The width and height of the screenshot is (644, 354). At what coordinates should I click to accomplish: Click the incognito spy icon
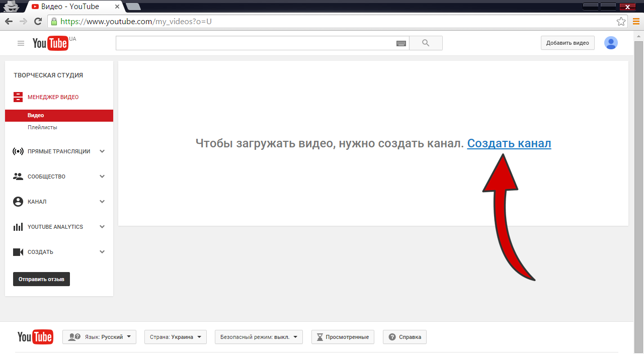point(11,7)
